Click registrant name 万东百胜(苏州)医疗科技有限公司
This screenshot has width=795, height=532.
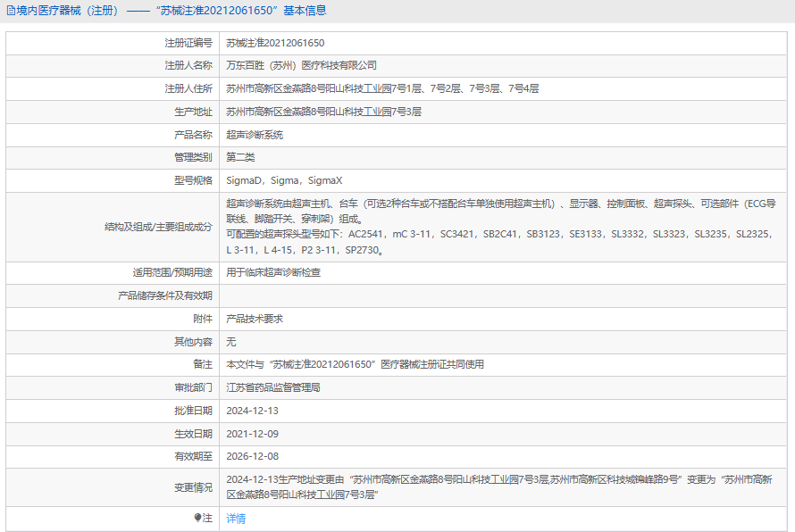tap(301, 65)
